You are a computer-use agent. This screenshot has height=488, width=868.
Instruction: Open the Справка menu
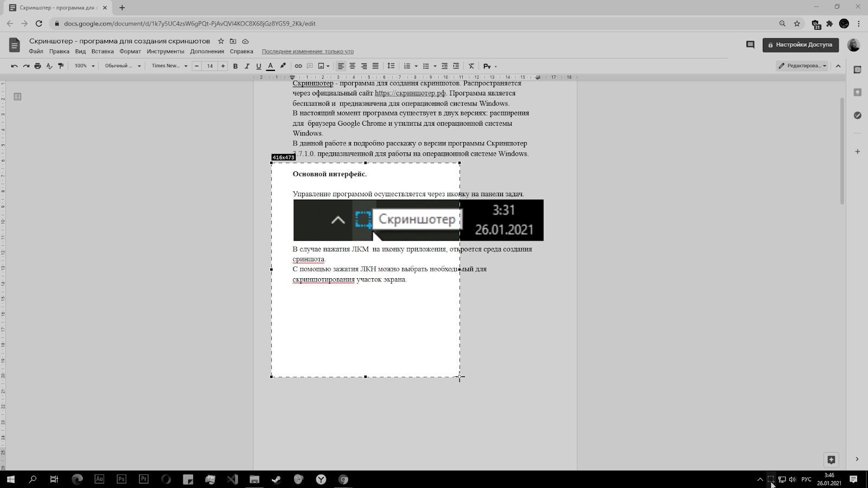point(241,52)
